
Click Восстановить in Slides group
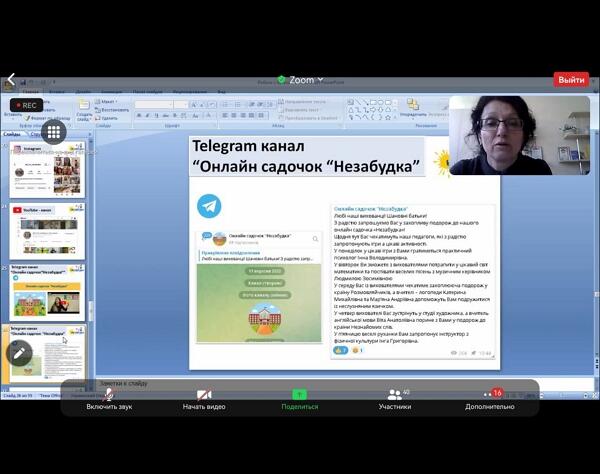tap(112, 110)
